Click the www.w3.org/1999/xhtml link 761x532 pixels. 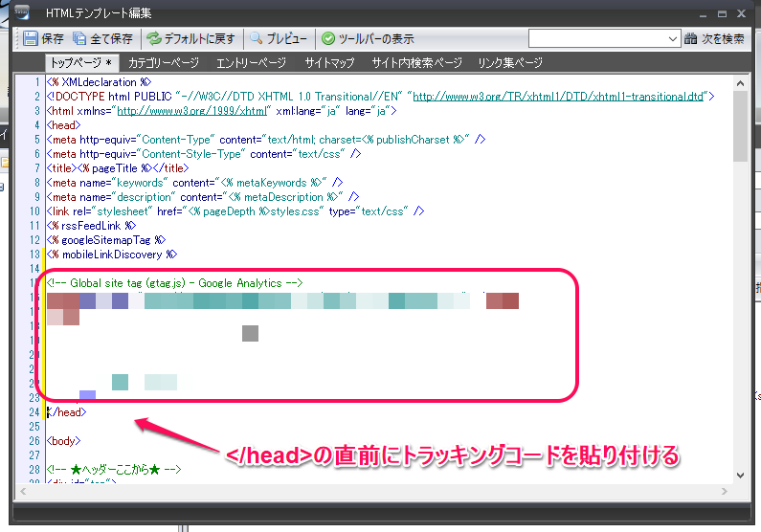191,111
